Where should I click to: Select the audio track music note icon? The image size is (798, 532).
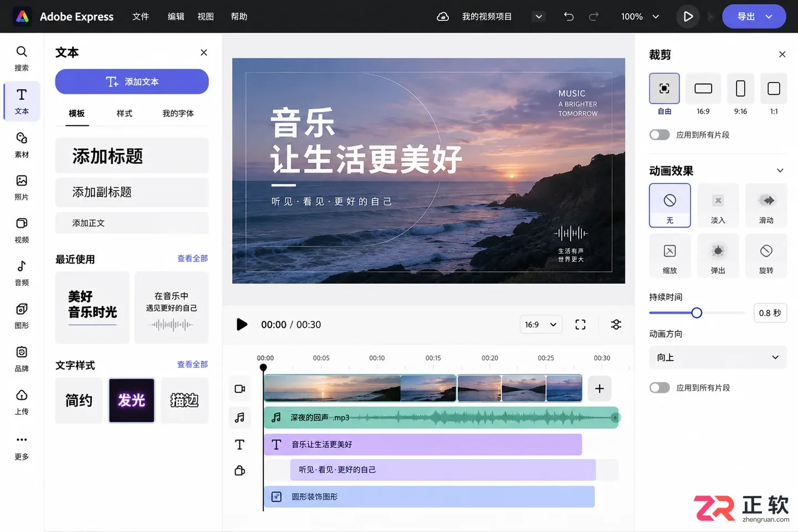coord(240,417)
